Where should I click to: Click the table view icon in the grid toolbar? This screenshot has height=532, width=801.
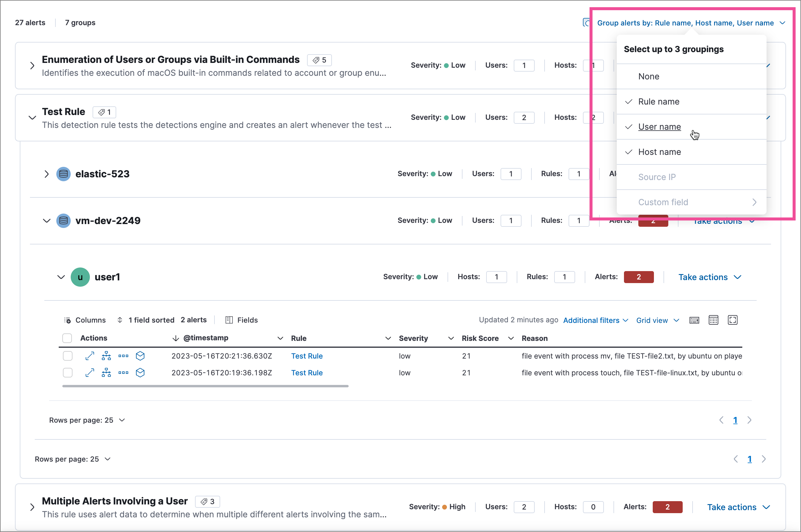click(712, 321)
